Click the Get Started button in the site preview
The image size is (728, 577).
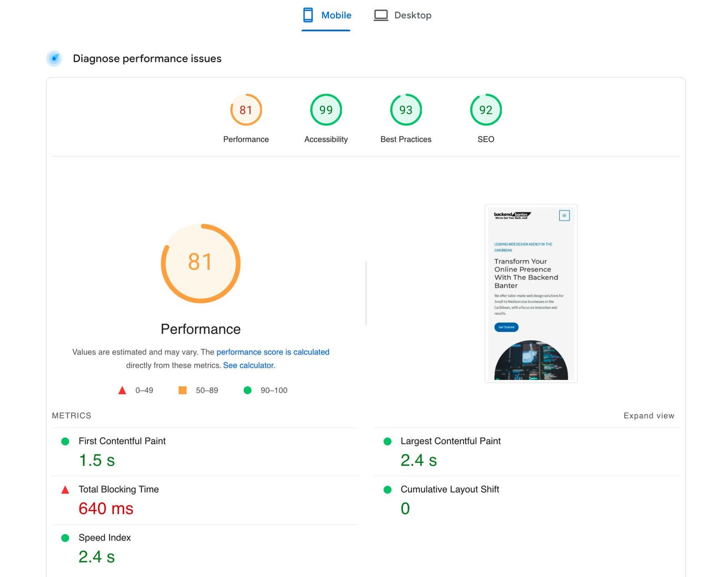(506, 327)
